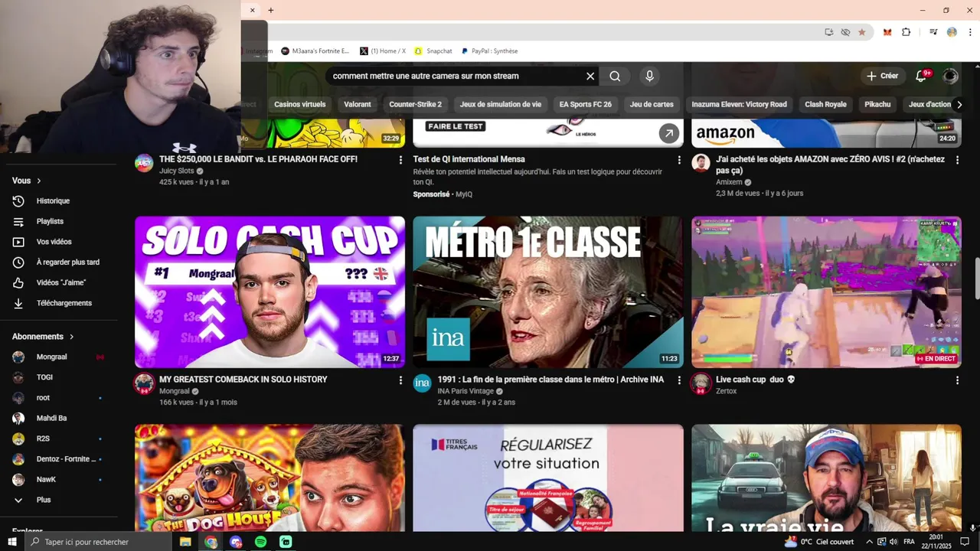Click the Juicy Slots channel avatar
The height and width of the screenshot is (551, 980).
point(144,162)
